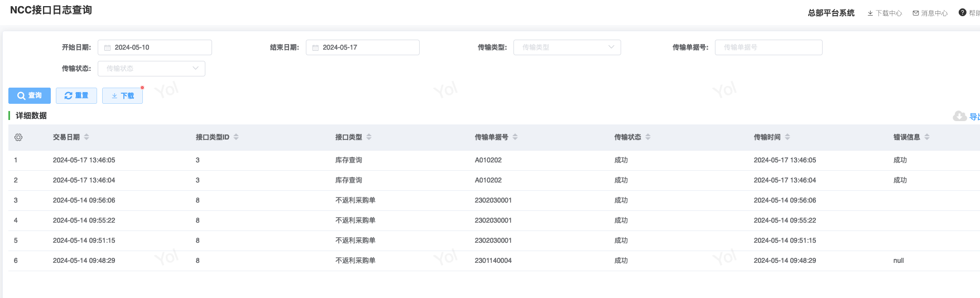Sort by 错误信息 column

(927, 137)
